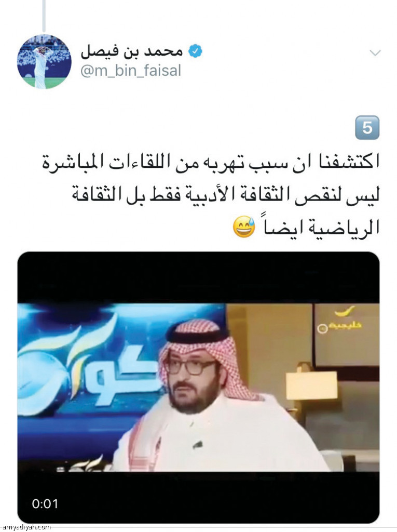Image resolution: width=397 pixels, height=532 pixels.
Task: Play the embedded video
Action: tap(198, 388)
